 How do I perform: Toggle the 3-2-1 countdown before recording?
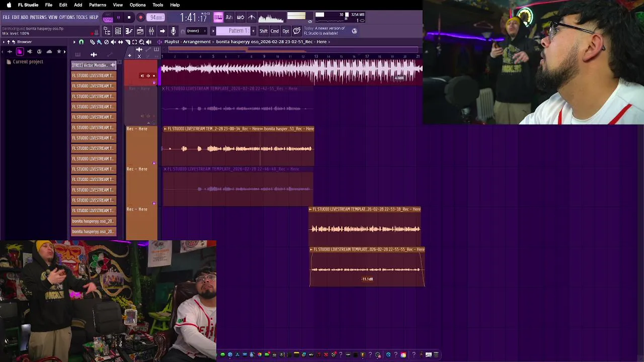(229, 17)
